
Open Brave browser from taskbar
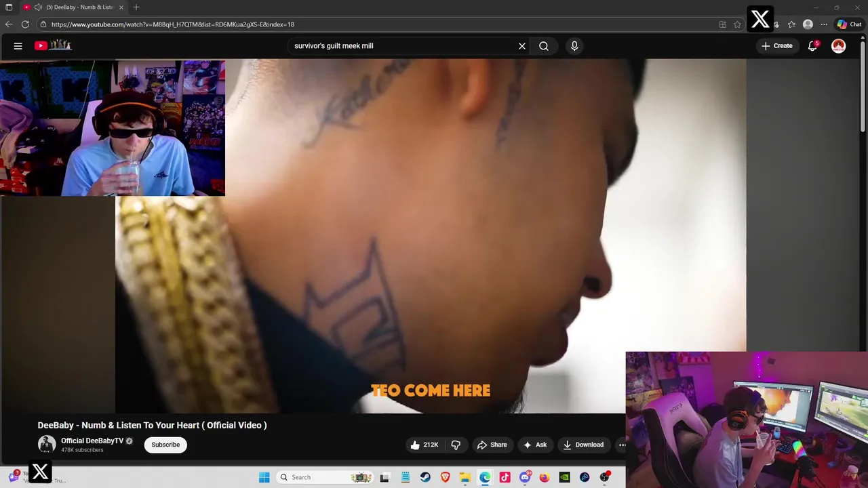point(445,477)
